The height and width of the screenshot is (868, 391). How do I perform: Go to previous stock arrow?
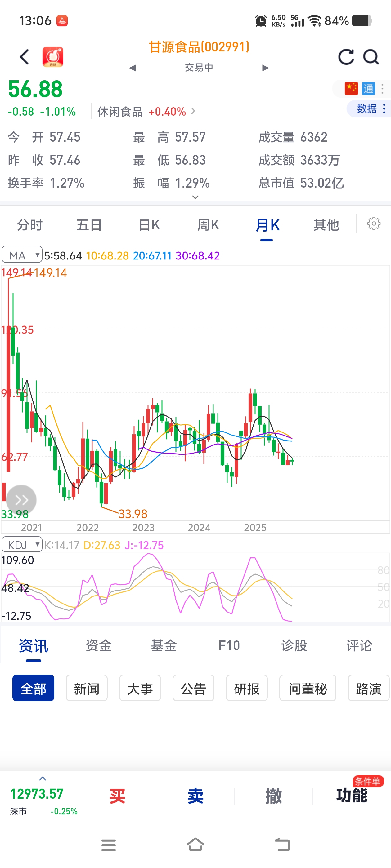coord(133,68)
